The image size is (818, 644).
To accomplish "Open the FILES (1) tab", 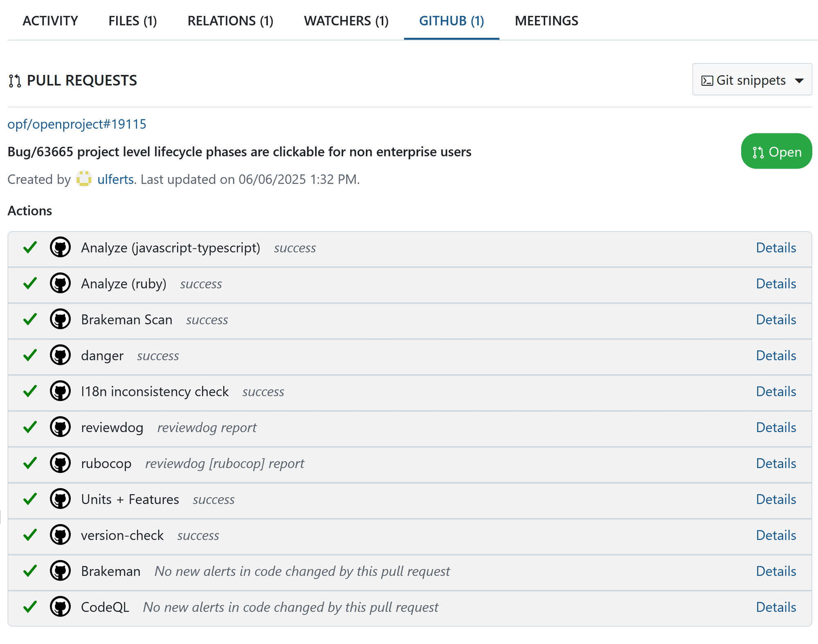I will 132,20.
